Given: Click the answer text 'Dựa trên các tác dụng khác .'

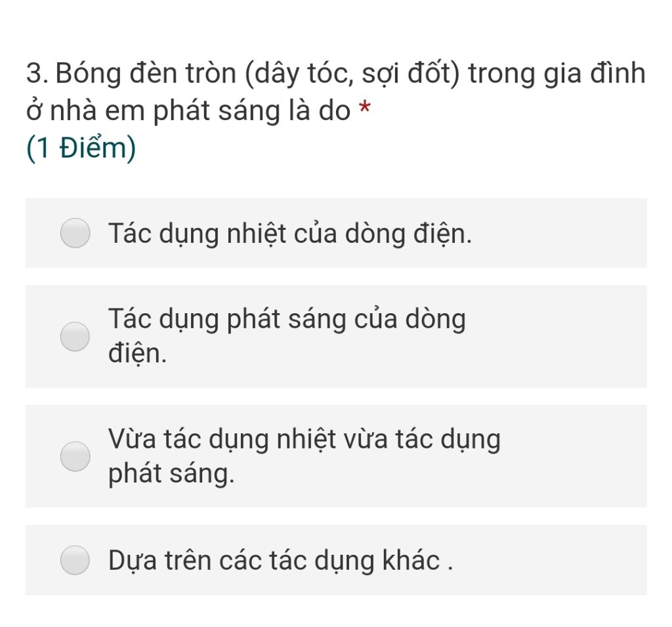Looking at the screenshot, I should click(x=280, y=561).
